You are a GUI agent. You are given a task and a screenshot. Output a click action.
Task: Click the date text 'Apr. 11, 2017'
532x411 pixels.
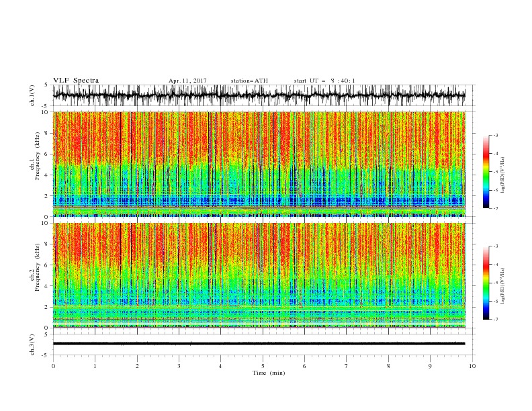coord(187,81)
